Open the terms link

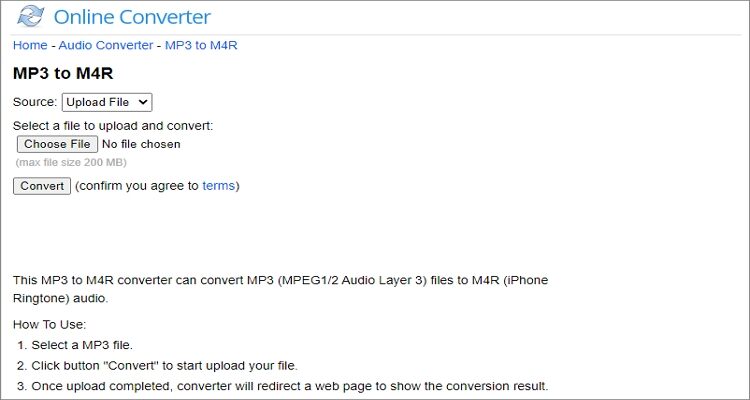point(219,185)
